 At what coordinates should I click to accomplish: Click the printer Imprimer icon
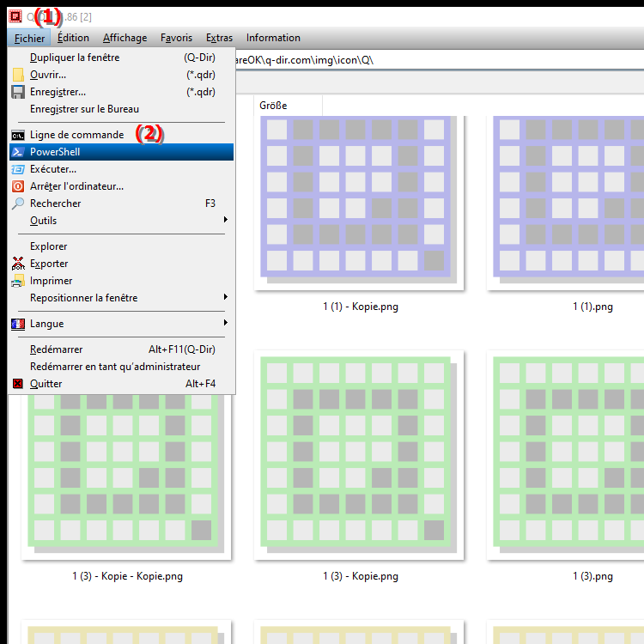[x=18, y=281]
